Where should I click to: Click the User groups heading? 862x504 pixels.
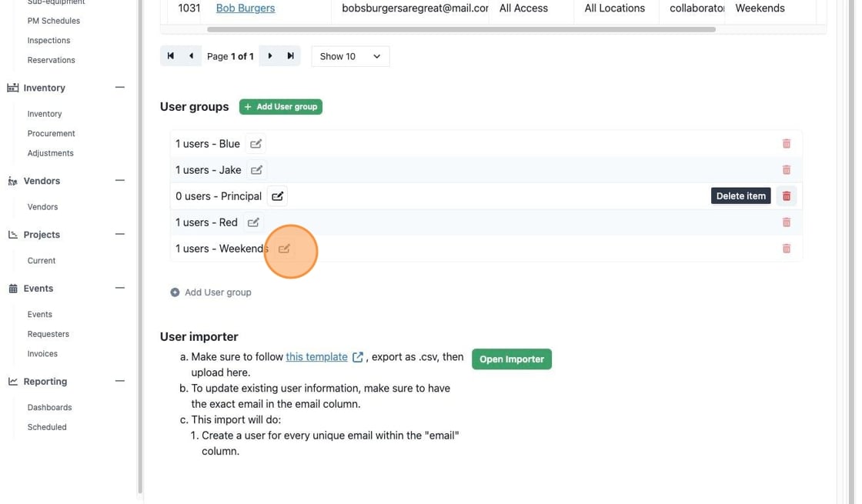point(194,107)
